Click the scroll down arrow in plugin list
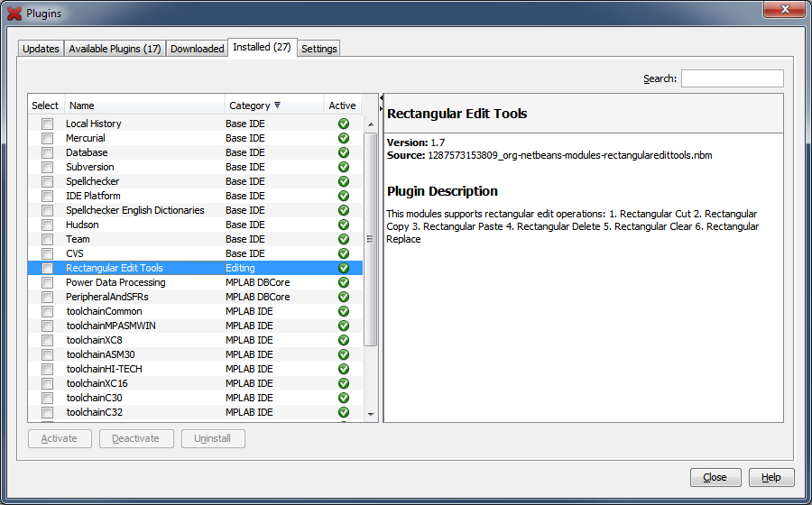812x505 pixels. [x=370, y=414]
